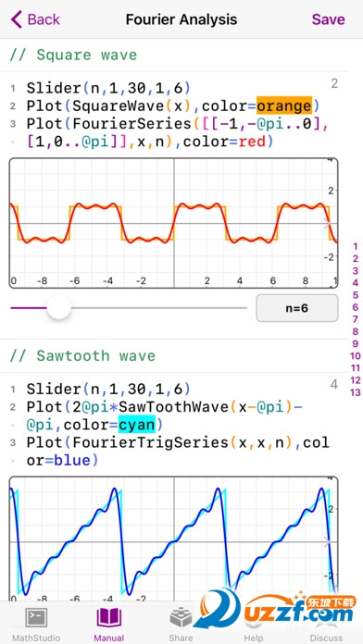The image size is (363, 644).
Task: Tap the Manual open-book icon
Action: (109, 617)
